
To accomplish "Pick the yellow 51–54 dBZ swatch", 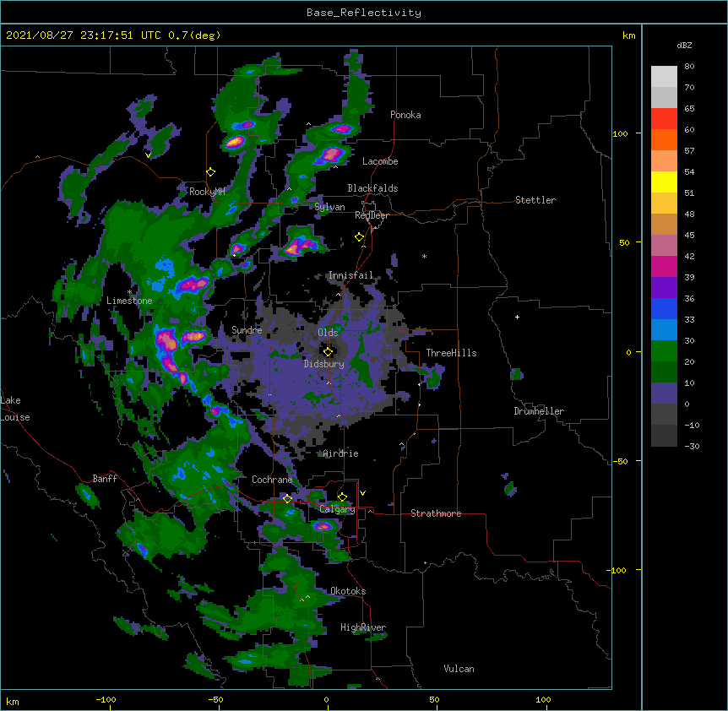I will point(664,182).
